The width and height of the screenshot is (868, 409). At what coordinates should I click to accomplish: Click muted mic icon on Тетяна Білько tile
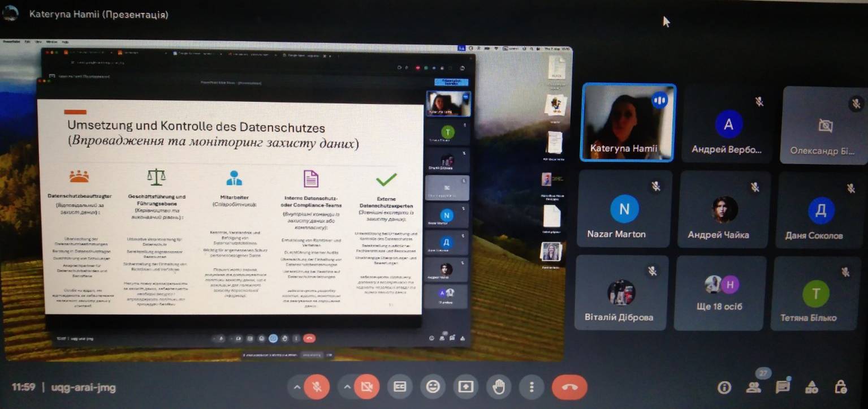[845, 272]
